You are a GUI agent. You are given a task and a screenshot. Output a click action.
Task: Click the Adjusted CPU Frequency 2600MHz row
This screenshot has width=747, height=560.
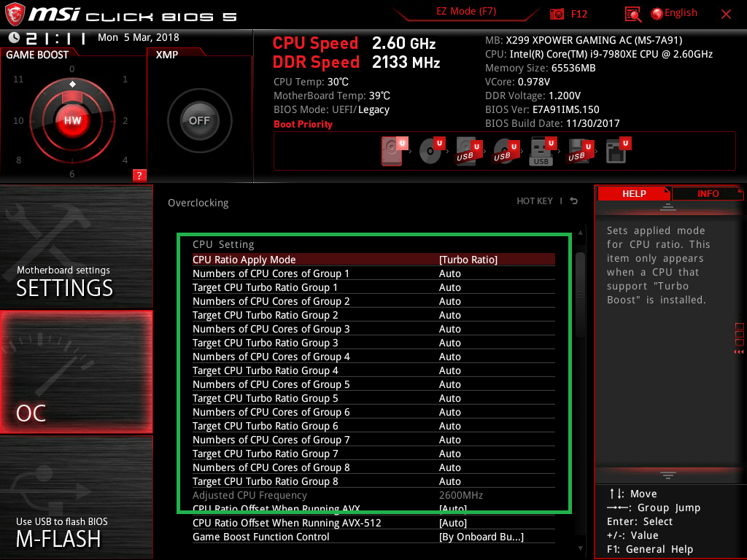[373, 495]
